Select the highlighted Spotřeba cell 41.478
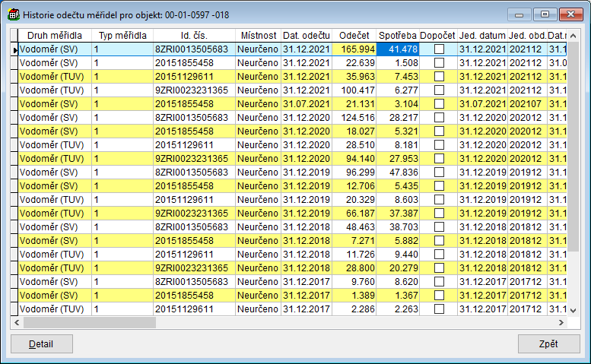Screen dimensions: 591x364 pyautogui.click(x=398, y=49)
